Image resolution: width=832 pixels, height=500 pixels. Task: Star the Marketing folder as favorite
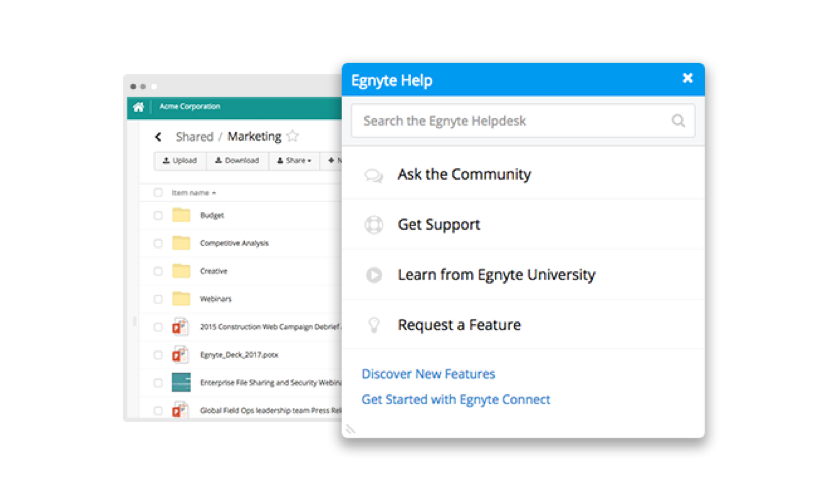coord(292,136)
